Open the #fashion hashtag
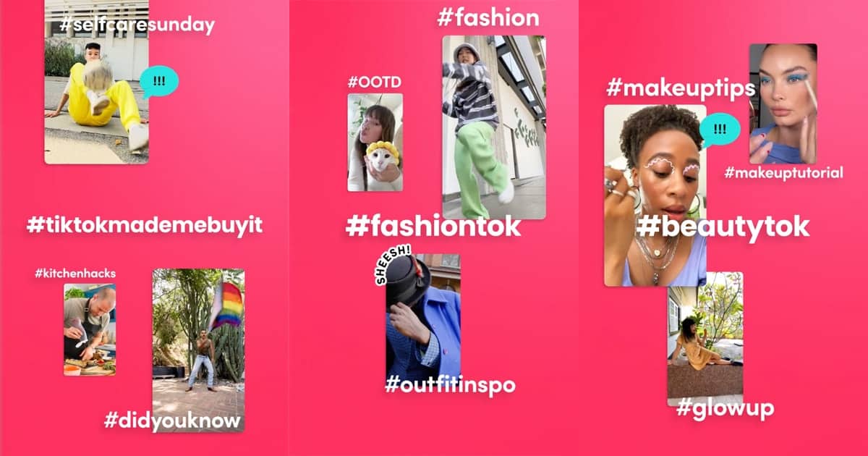 (488, 17)
